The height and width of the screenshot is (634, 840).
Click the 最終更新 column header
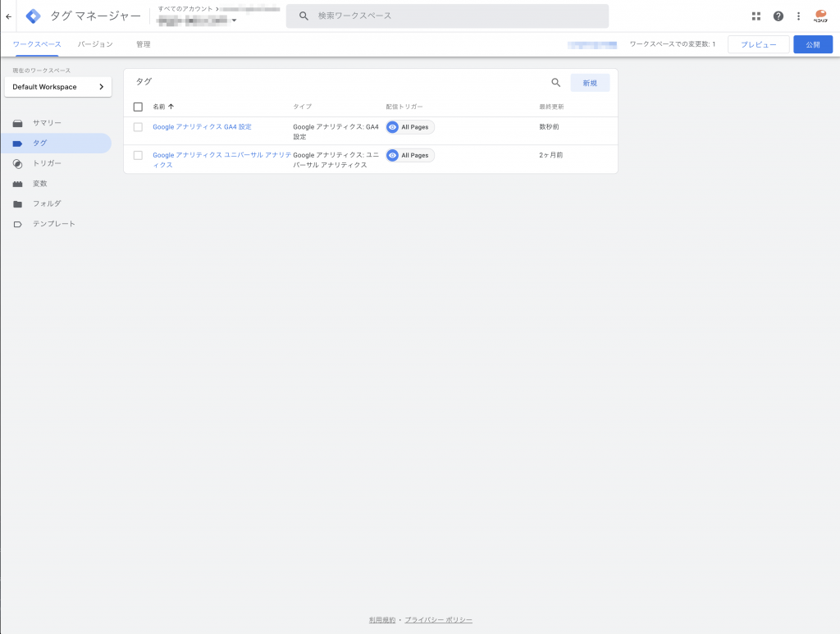click(x=551, y=107)
